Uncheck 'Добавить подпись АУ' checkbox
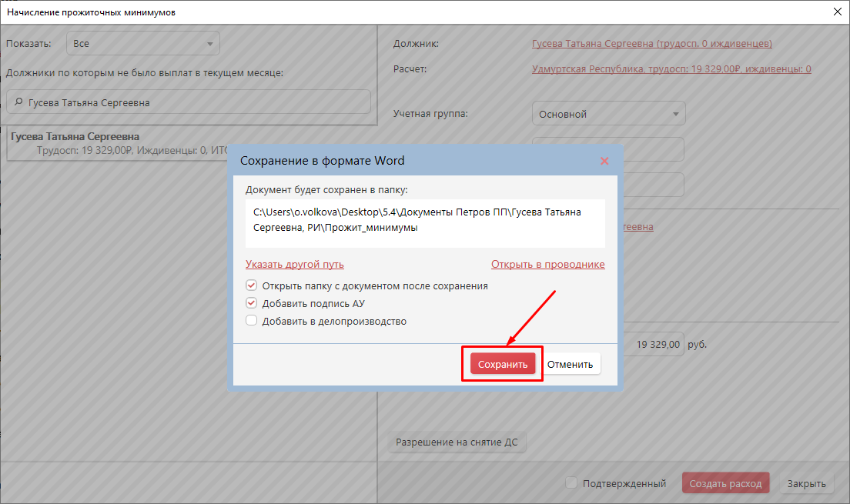Viewport: 850px width, 504px height. [x=251, y=303]
